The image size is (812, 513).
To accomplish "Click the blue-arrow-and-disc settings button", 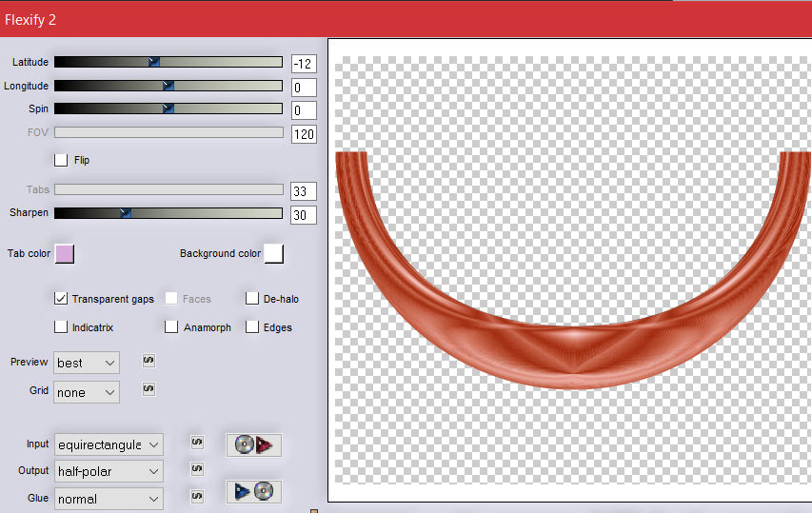I will pyautogui.click(x=254, y=491).
